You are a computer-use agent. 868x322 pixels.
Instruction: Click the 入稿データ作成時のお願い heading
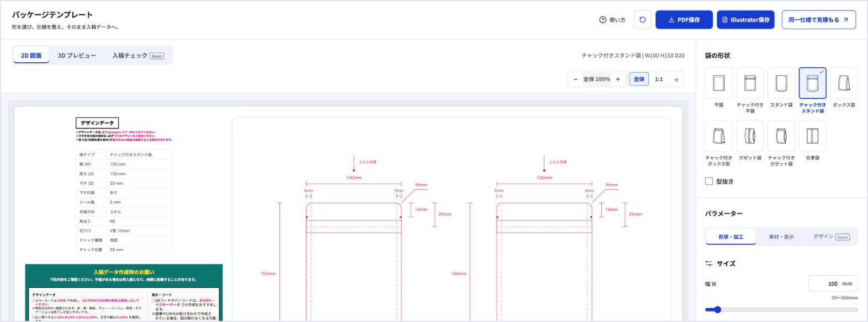tap(124, 272)
